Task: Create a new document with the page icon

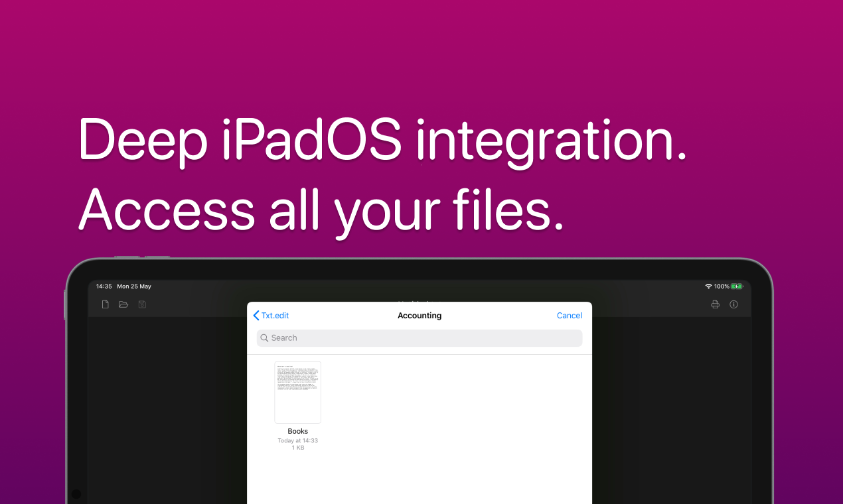Action: (x=105, y=304)
